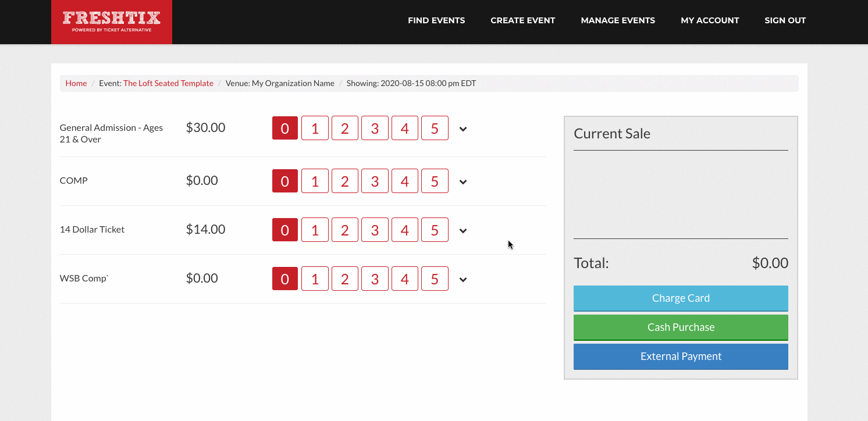Click Venue: My Organization Name breadcrumb
This screenshot has height=421, width=868.
[280, 83]
